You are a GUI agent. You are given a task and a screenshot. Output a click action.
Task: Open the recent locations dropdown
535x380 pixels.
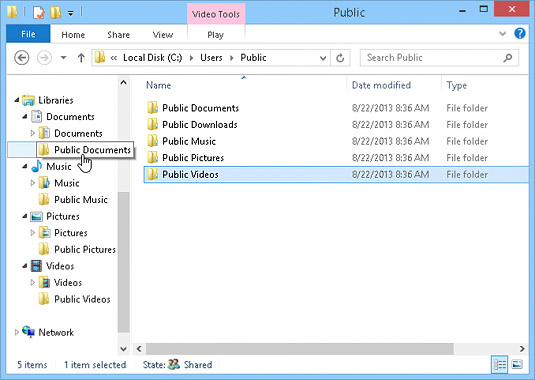click(63, 58)
